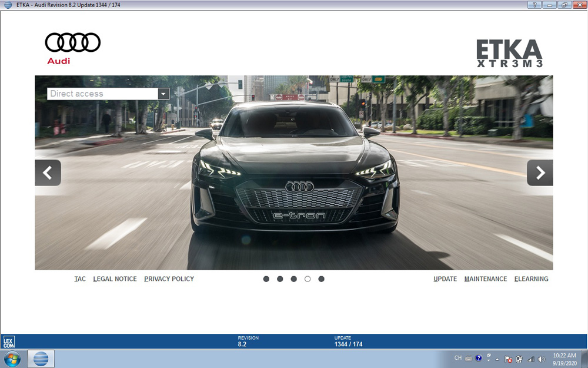
Task: Select the fifth slideshow dot
Action: 322,279
